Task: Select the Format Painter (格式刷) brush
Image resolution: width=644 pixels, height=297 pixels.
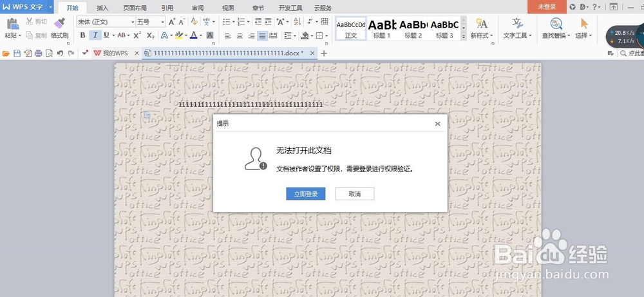Action: (59, 24)
